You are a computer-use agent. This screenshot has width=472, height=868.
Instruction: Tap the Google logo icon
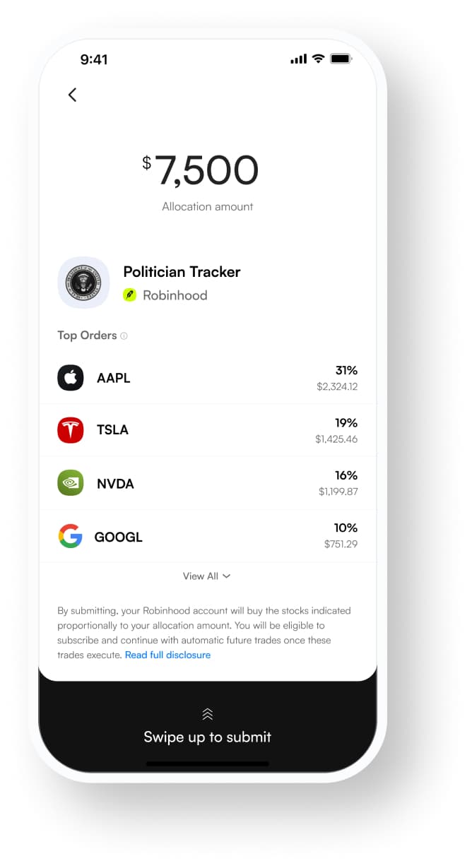(x=71, y=537)
